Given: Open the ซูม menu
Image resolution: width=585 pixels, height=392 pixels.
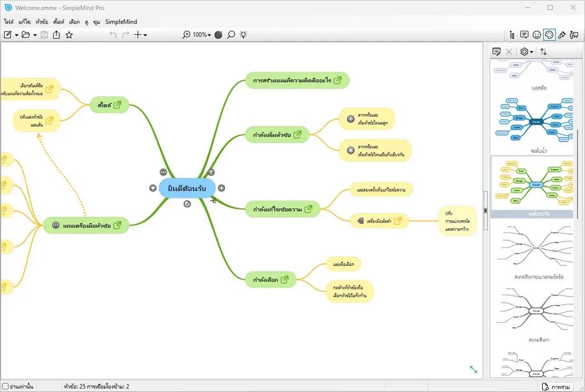Looking at the screenshot, I should [x=97, y=22].
